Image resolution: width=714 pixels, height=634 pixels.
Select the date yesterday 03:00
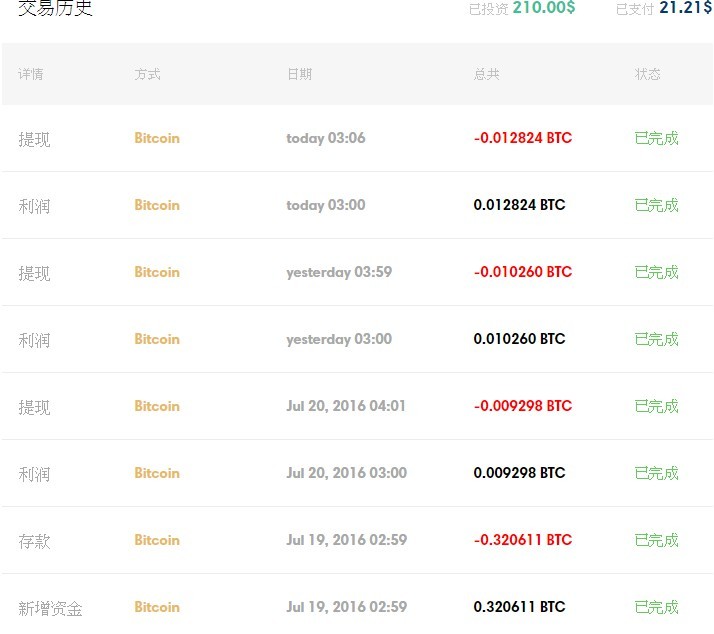coord(339,339)
